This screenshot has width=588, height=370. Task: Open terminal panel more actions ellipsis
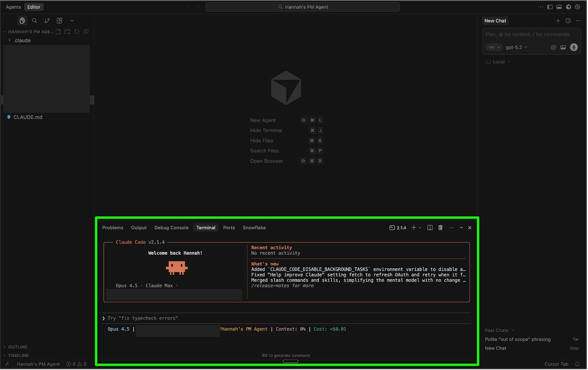(451, 228)
